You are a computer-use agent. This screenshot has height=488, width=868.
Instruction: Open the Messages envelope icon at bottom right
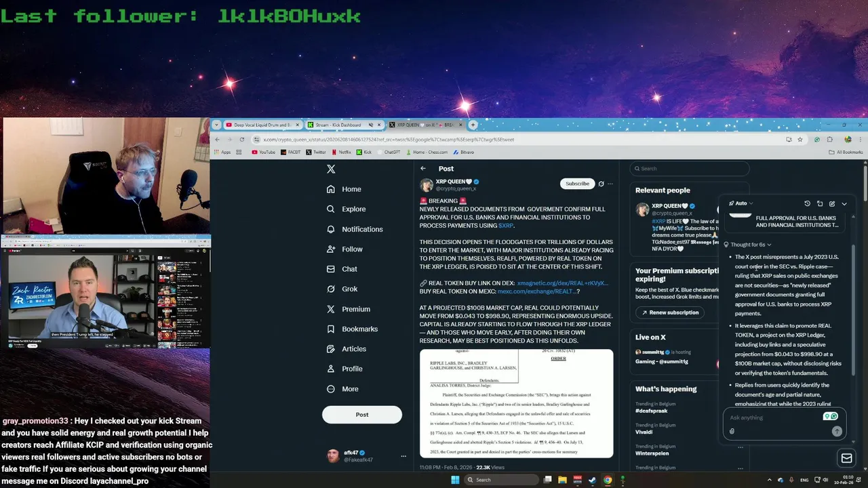pyautogui.click(x=846, y=458)
